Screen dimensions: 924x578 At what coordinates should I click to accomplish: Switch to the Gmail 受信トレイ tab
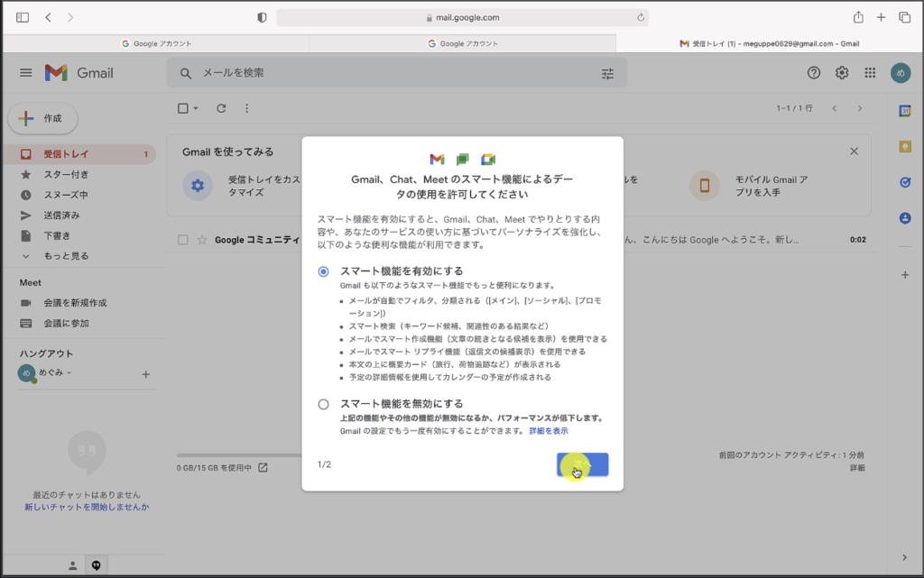tap(769, 43)
